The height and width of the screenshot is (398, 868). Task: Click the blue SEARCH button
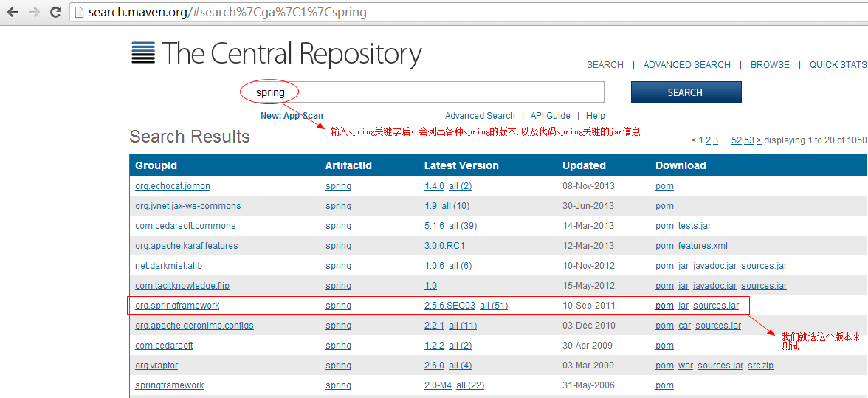(x=685, y=92)
